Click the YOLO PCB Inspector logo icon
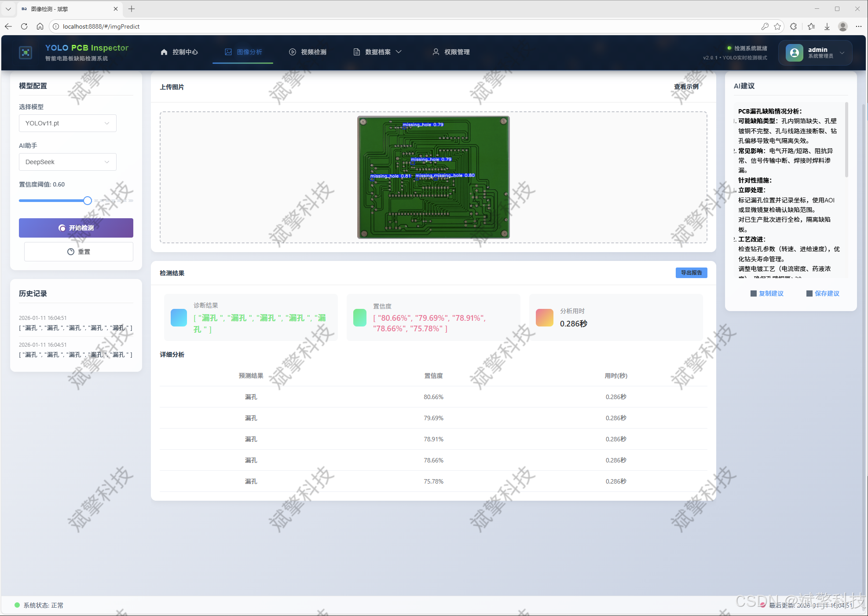The width and height of the screenshot is (868, 616). click(x=26, y=53)
